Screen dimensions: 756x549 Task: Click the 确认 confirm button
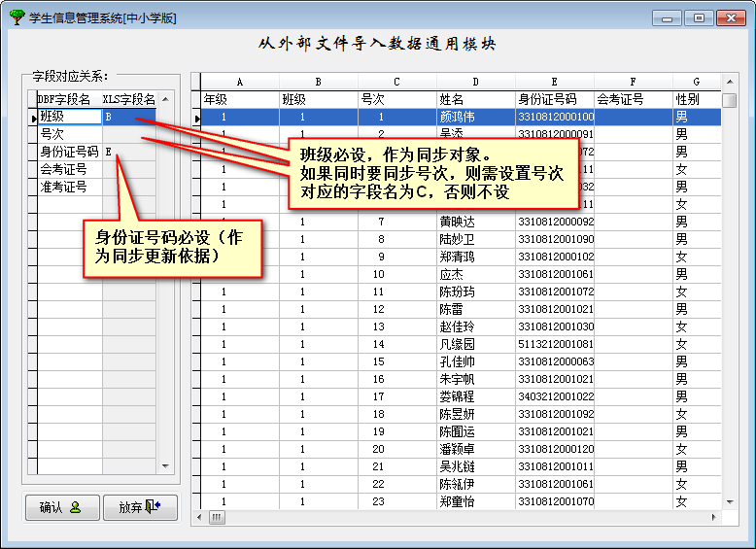61,507
